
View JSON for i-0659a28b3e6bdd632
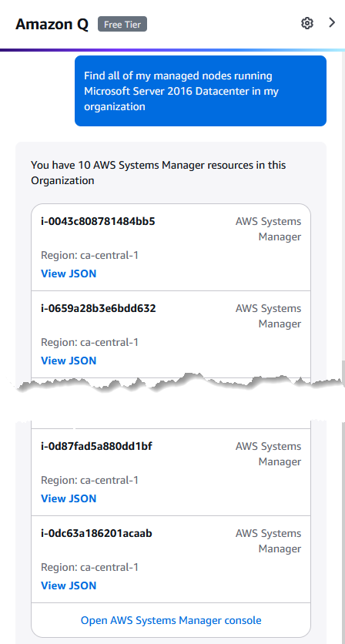pyautogui.click(x=69, y=361)
